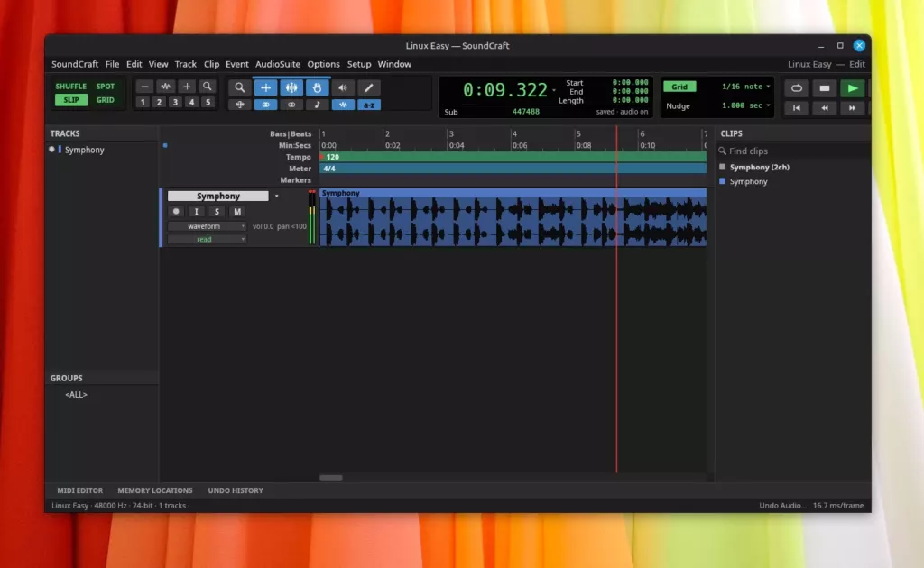Click the Symphony track name field
This screenshot has height=568, width=924.
click(218, 196)
